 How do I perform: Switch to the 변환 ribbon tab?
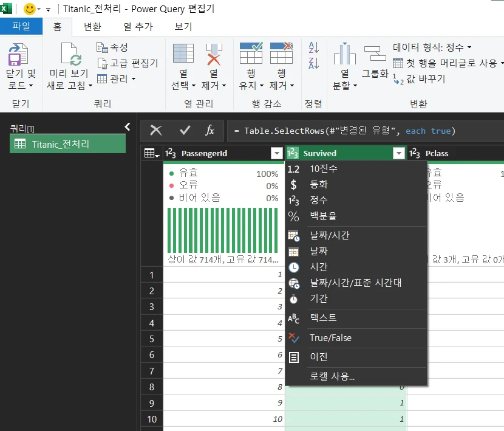[x=92, y=26]
